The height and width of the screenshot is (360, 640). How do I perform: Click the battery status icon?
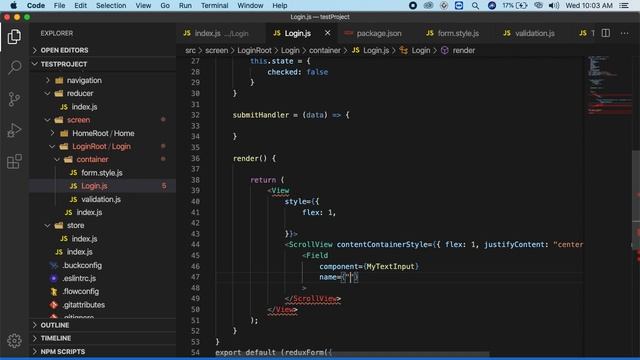pyautogui.click(x=522, y=5)
